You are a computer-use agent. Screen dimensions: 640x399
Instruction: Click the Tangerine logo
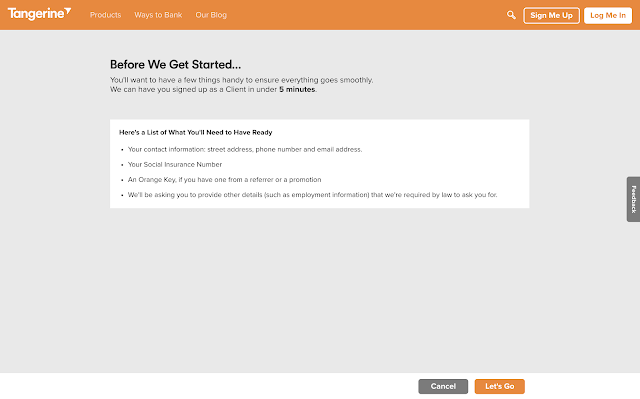coord(39,14)
